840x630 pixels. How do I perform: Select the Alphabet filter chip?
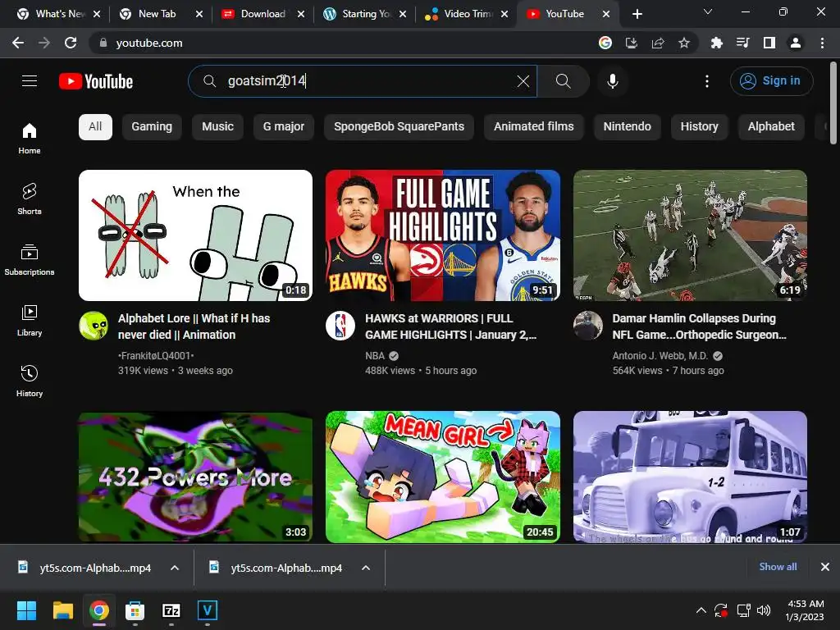771,127
